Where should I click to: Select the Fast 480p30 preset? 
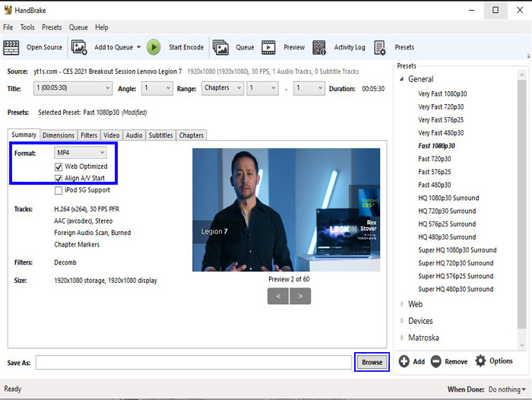[x=435, y=185]
